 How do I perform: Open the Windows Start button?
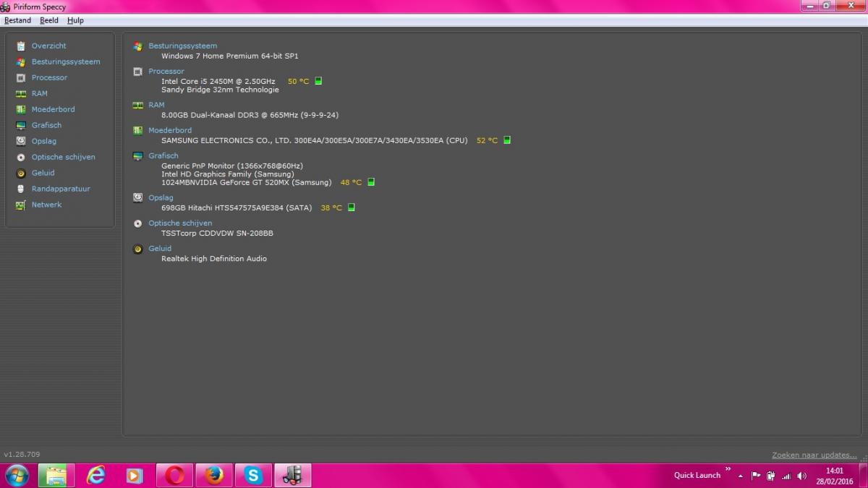(x=17, y=475)
